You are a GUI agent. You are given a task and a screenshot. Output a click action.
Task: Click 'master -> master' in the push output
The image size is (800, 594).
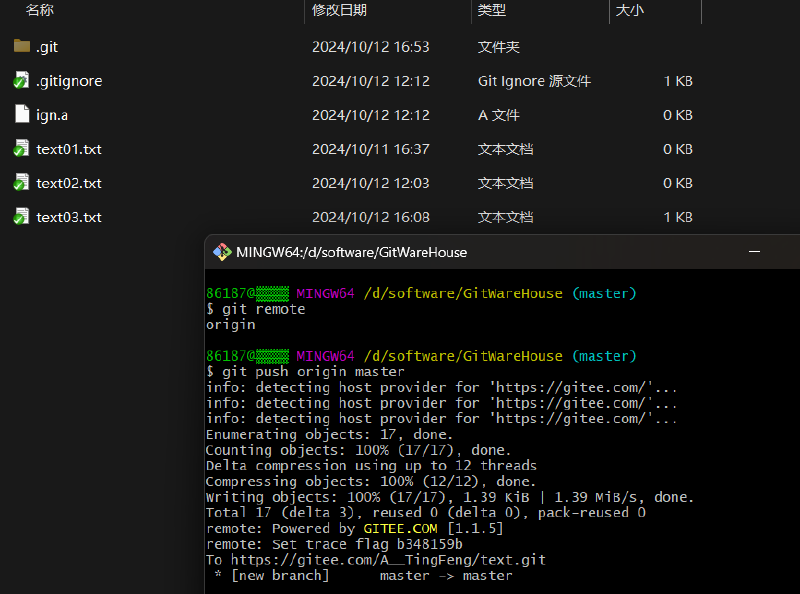446,576
